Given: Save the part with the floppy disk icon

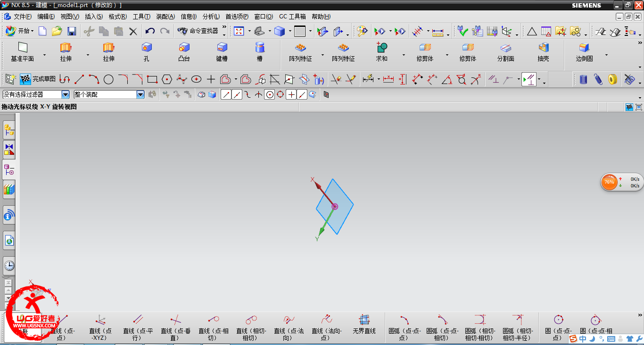Looking at the screenshot, I should (72, 32).
